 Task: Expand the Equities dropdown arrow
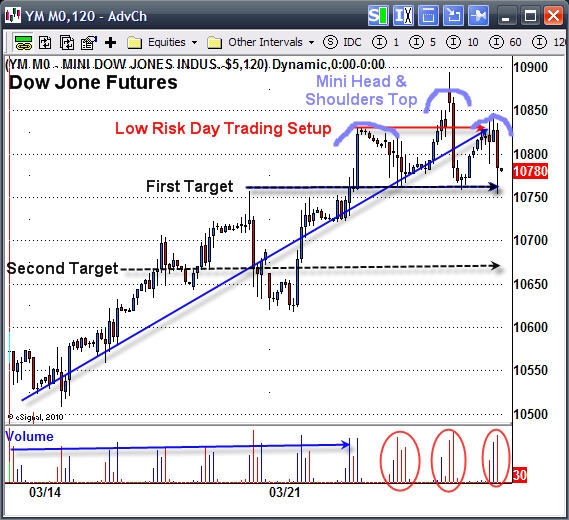(x=195, y=43)
